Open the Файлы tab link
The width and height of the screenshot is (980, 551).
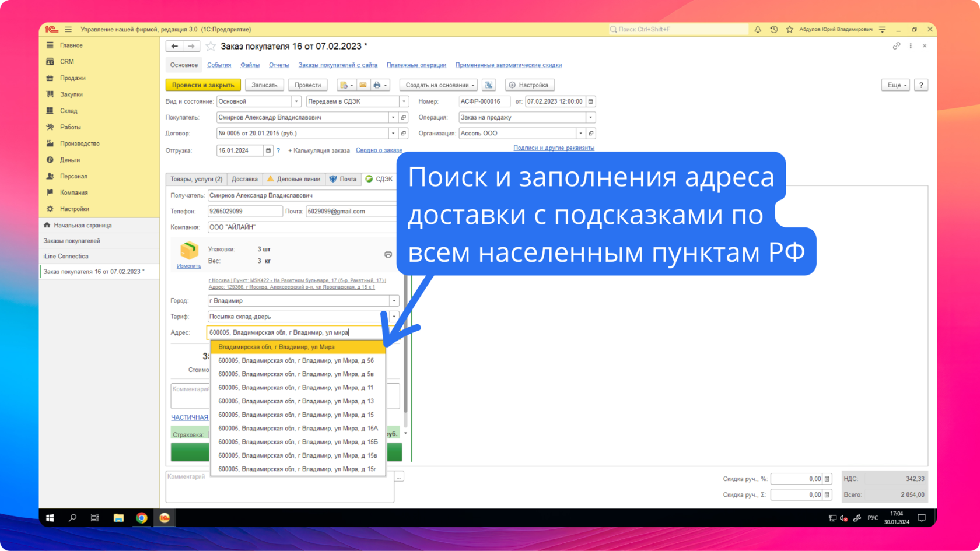pos(250,65)
